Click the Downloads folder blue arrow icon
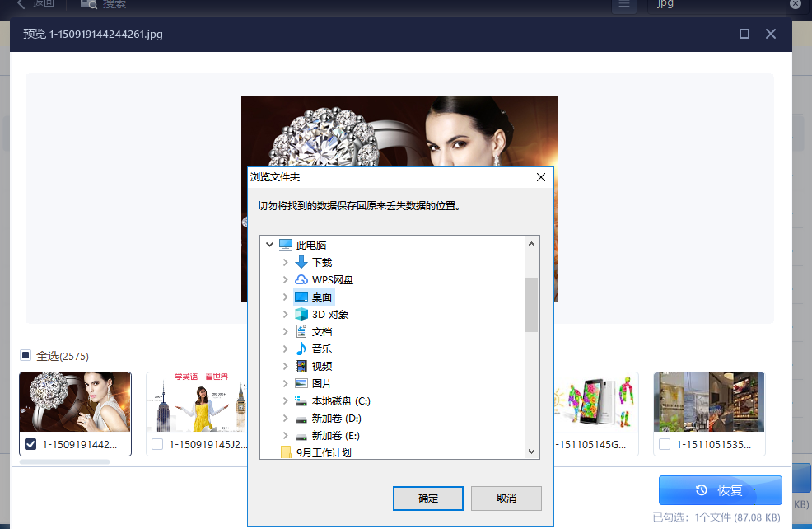Image resolution: width=812 pixels, height=529 pixels. (x=301, y=262)
